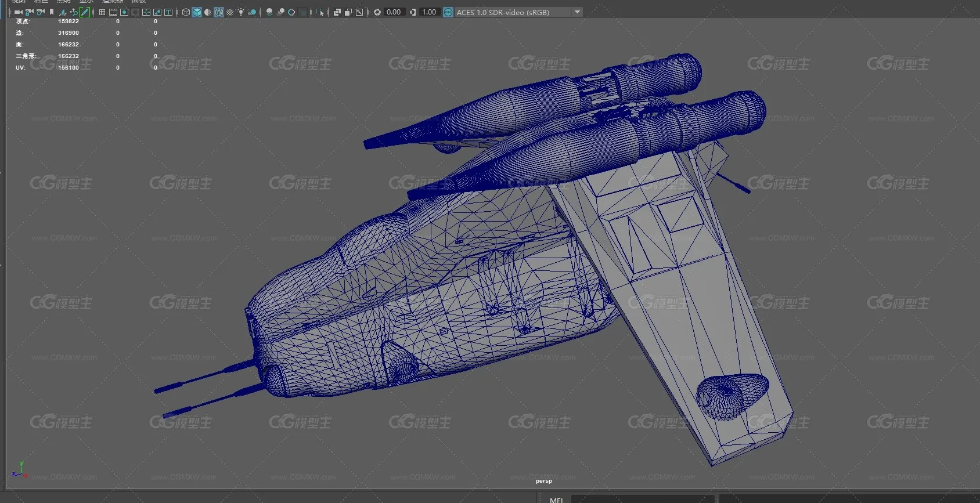Viewport: 980px width, 503px height.
Task: Click the persp camera label
Action: coord(544,481)
